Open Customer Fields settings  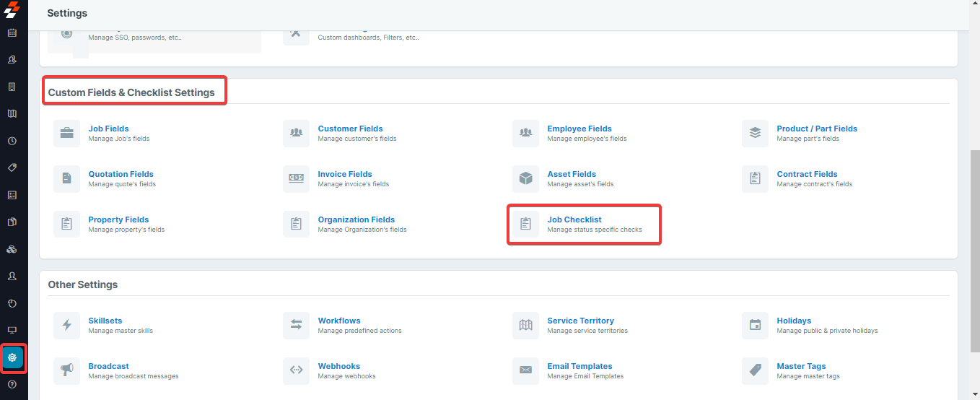point(350,129)
